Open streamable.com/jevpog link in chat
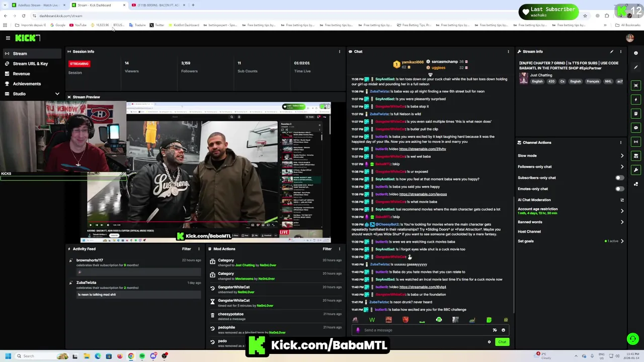The width and height of the screenshot is (644, 362). [x=423, y=194]
